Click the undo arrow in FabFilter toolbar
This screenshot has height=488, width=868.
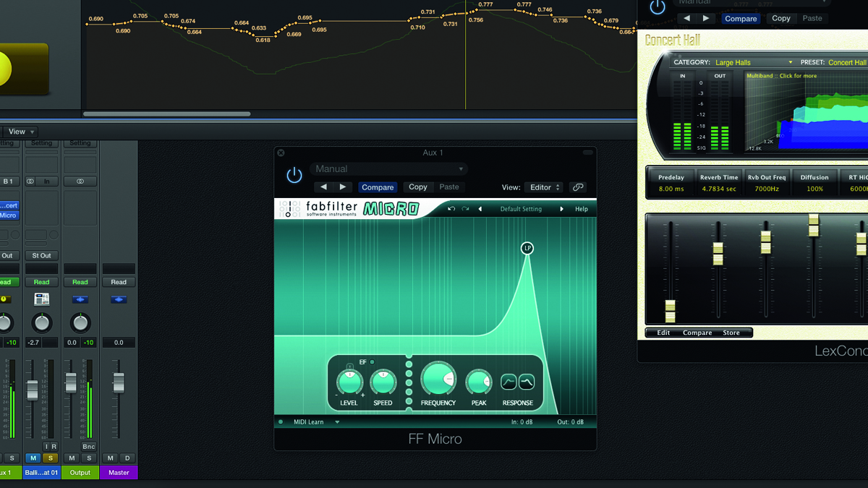point(451,209)
